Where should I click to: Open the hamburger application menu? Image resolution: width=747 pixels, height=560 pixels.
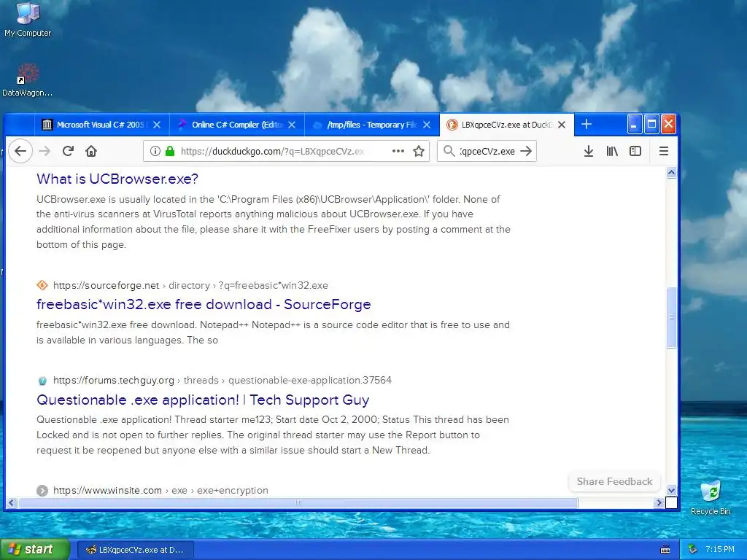tap(664, 152)
